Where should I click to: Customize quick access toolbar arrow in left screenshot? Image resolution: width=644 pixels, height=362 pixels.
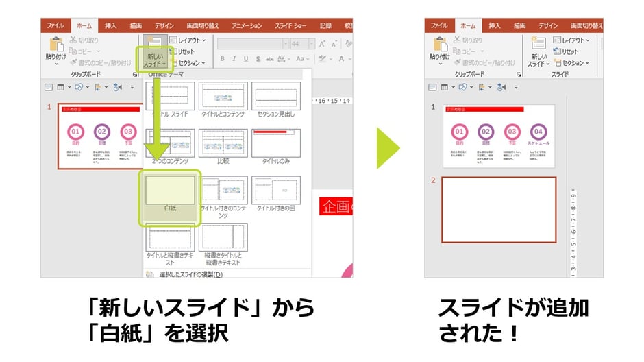pos(132,87)
